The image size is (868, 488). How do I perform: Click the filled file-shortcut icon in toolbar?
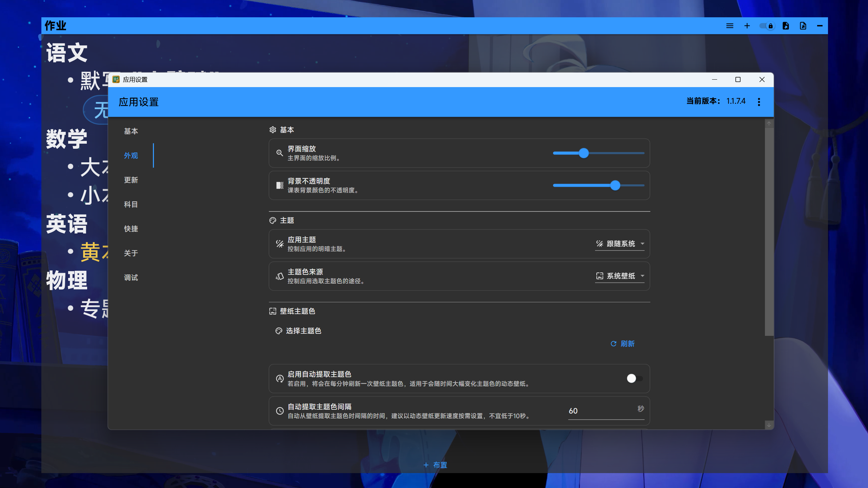[786, 26]
